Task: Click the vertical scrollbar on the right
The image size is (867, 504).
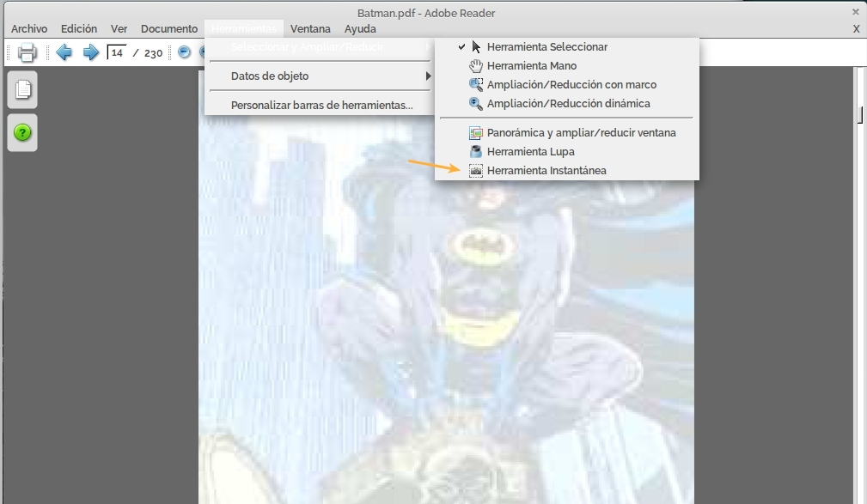Action: pyautogui.click(x=858, y=116)
